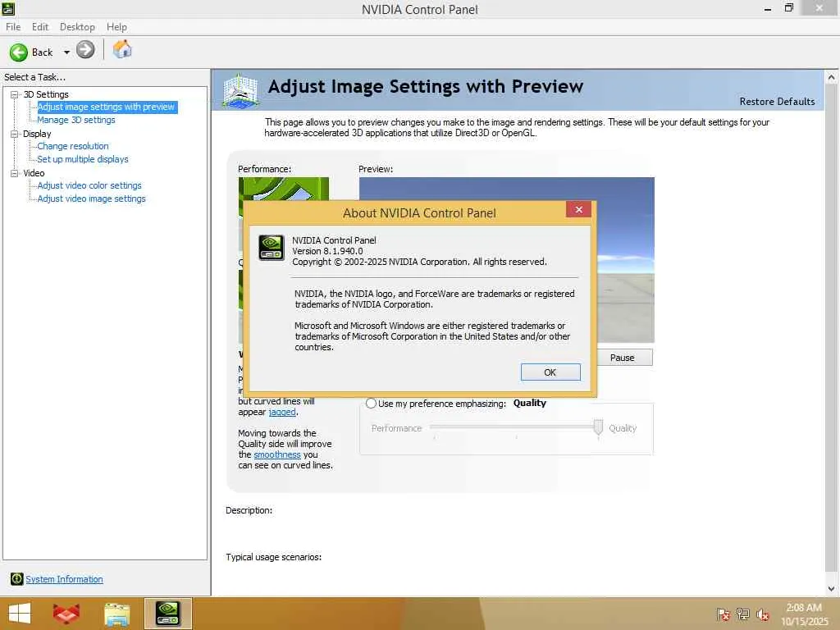840x630 pixels.
Task: Click the scrollbar down arrow
Action: (x=832, y=588)
